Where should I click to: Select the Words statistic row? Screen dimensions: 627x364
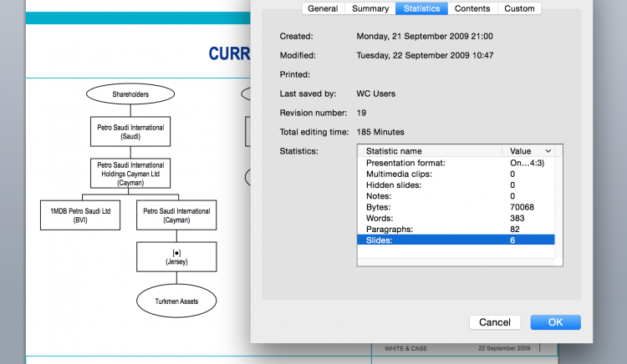click(456, 219)
